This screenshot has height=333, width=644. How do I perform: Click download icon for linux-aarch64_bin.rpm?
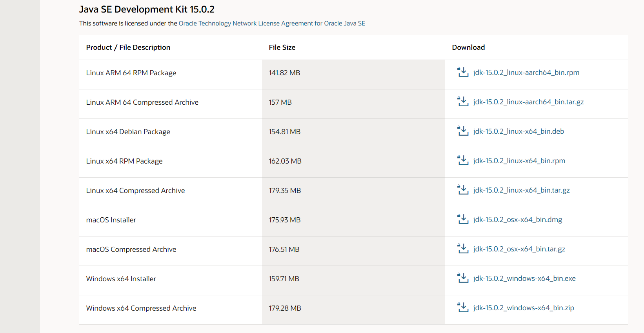click(463, 72)
